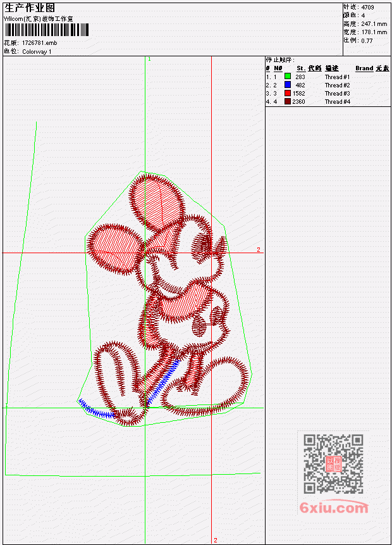The height and width of the screenshot is (545, 392).
Task: Click the barcode under the Wilcom heading
Action: [47, 30]
